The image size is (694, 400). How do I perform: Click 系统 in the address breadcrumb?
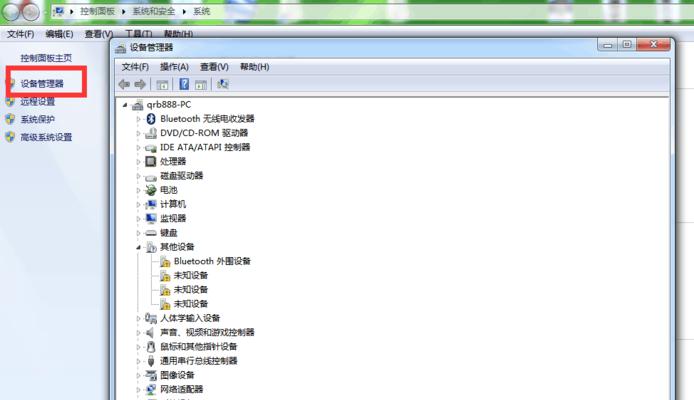pos(201,12)
